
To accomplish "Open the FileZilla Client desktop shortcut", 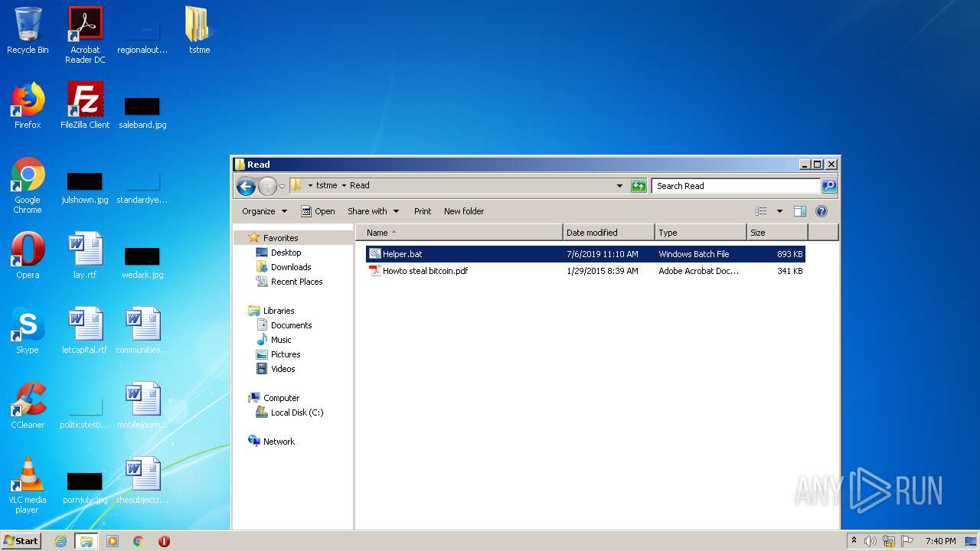I will (x=85, y=106).
